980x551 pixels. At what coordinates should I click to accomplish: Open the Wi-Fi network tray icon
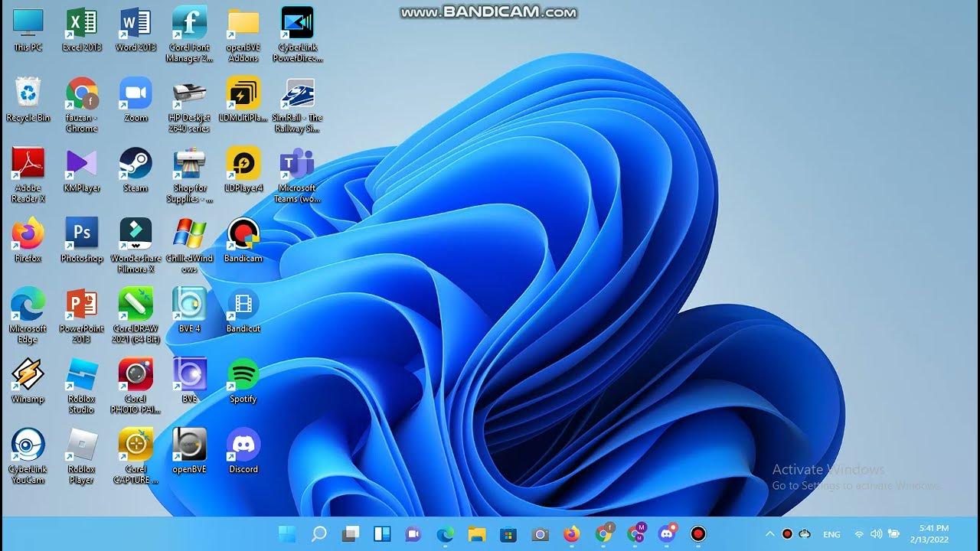point(859,534)
